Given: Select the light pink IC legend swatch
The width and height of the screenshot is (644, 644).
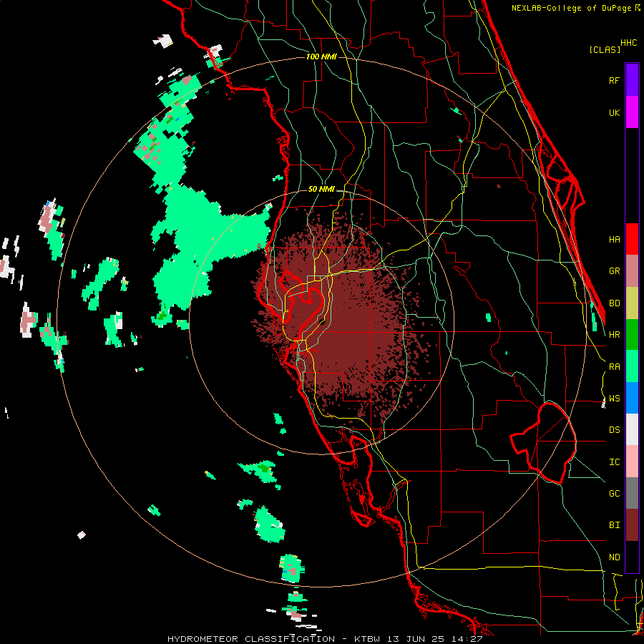Looking at the screenshot, I should (632, 462).
